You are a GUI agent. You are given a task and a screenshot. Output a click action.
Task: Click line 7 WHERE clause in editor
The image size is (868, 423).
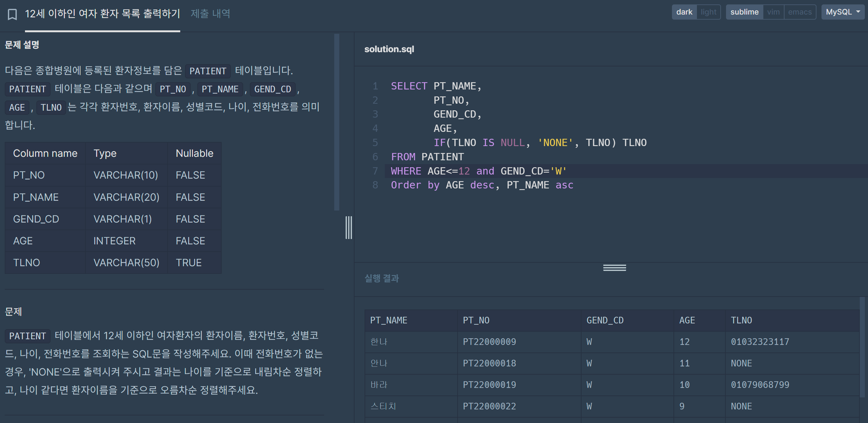point(478,171)
